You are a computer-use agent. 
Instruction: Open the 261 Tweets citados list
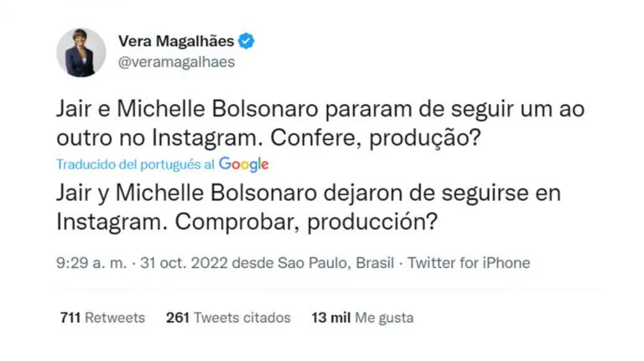228,318
